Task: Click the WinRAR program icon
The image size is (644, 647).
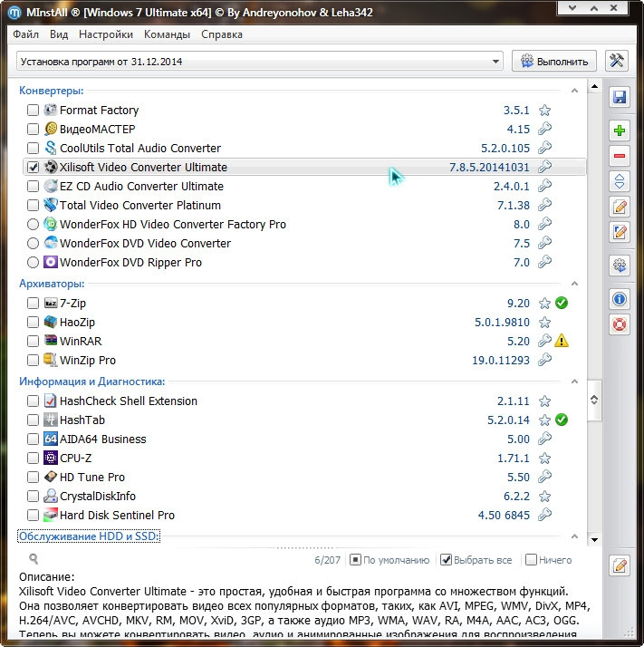Action: pyautogui.click(x=51, y=341)
